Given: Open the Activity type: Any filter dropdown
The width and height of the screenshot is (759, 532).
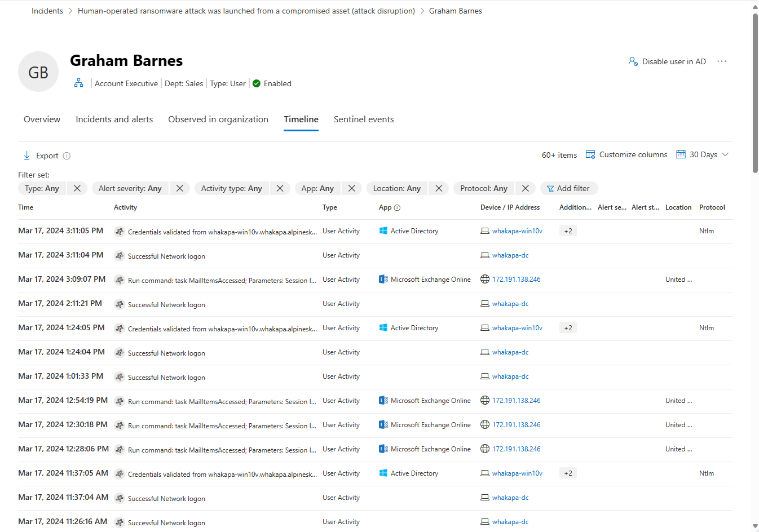Looking at the screenshot, I should pos(231,188).
